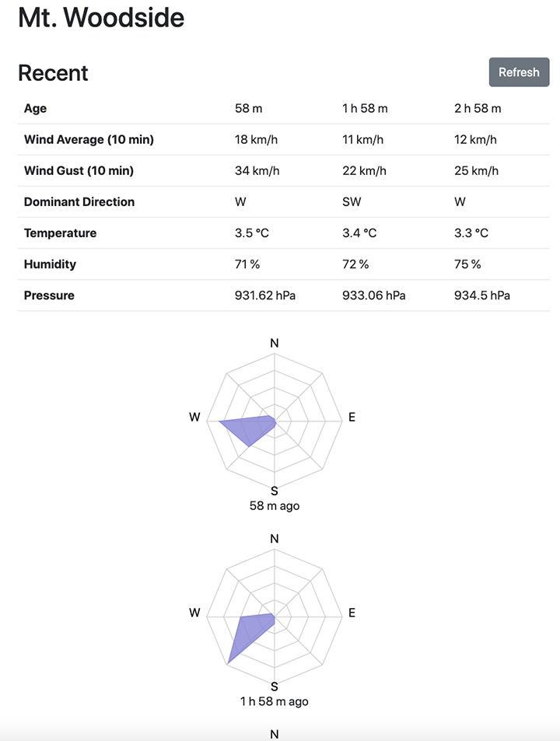Click the Mt. Woodside page title
The width and height of the screenshot is (560, 741).
(x=101, y=17)
